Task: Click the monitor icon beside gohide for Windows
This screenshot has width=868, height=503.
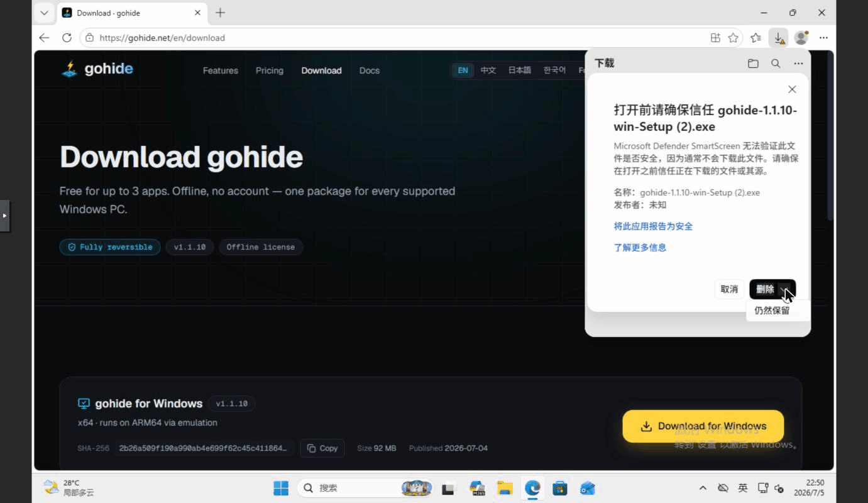Action: tap(84, 404)
